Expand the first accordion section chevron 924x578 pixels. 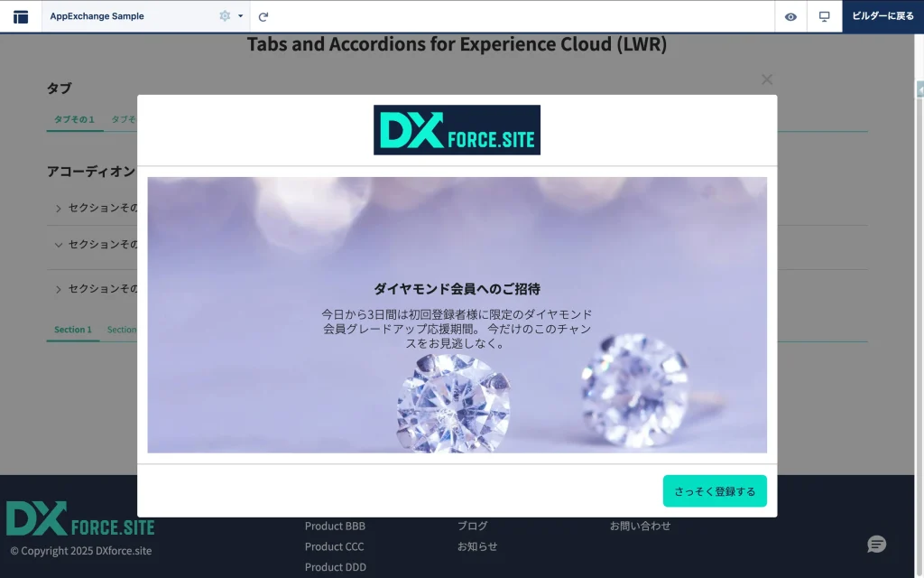point(59,209)
